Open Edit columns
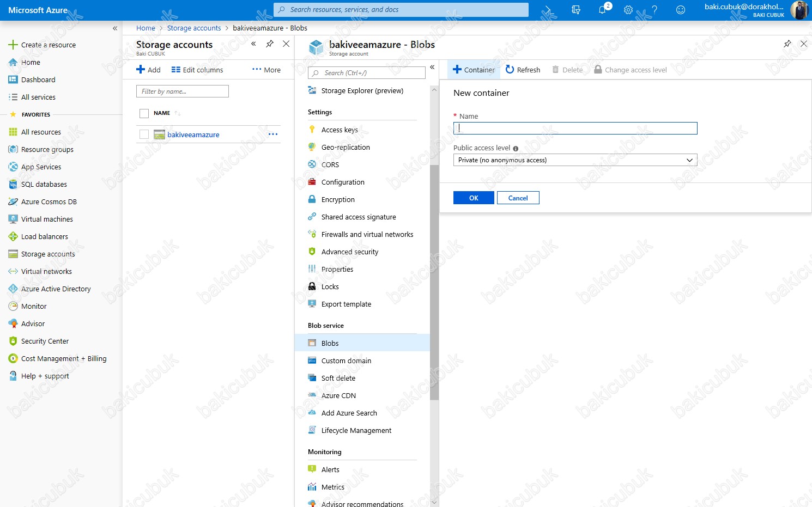The width and height of the screenshot is (812, 507). pyautogui.click(x=197, y=70)
